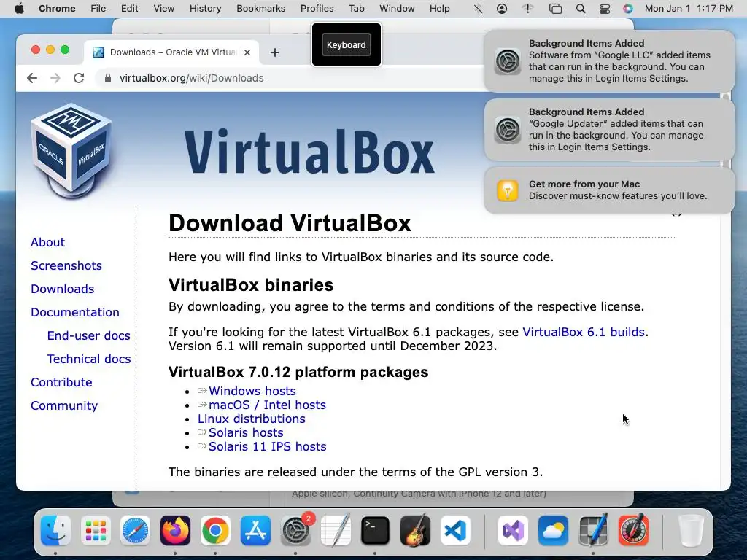Open the Downloads sidebar link
The height and width of the screenshot is (560, 747).
63,289
